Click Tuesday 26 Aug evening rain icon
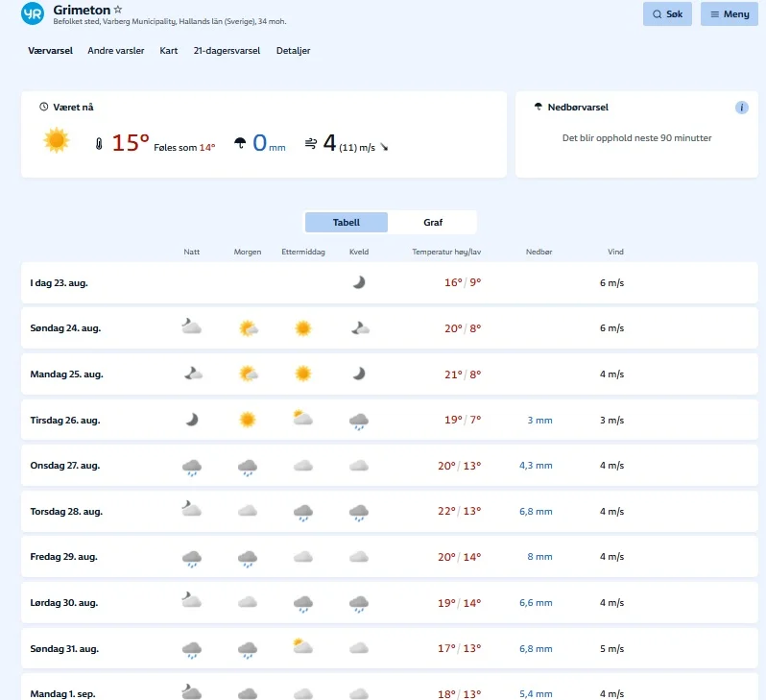This screenshot has height=700, width=766. (x=359, y=421)
